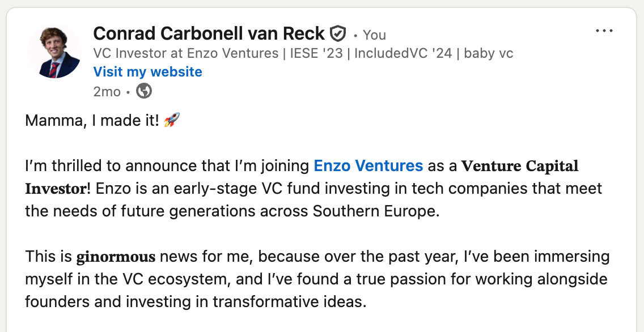
Task: Follow the "Visit my website" link
Action: tap(148, 72)
